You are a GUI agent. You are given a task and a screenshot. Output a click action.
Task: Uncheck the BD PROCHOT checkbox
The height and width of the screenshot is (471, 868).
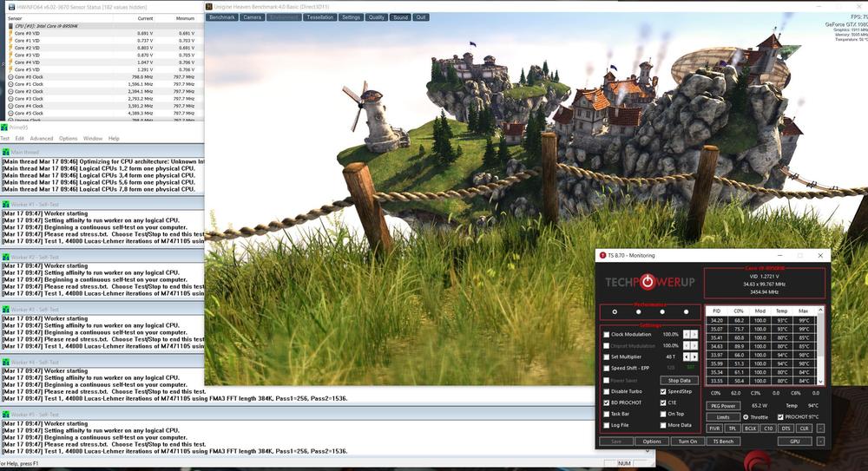[x=607, y=402]
